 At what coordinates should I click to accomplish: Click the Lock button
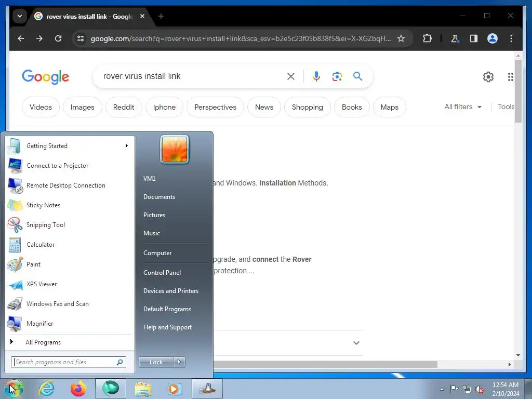pyautogui.click(x=156, y=362)
